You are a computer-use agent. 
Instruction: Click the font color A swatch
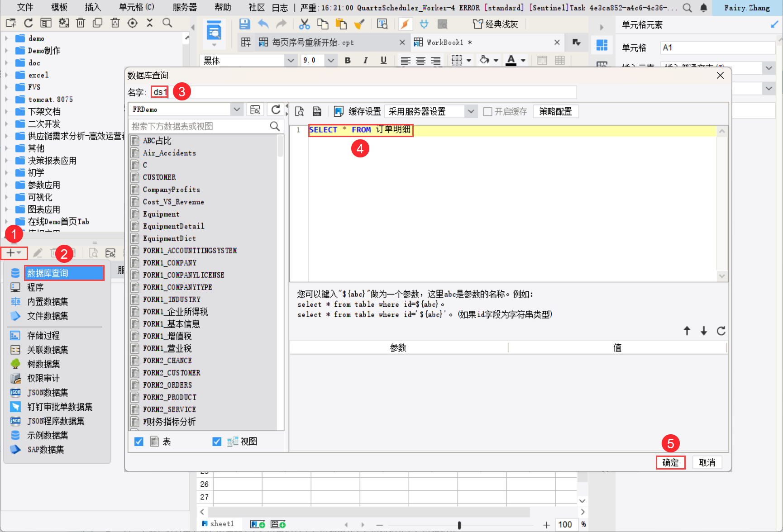[511, 60]
